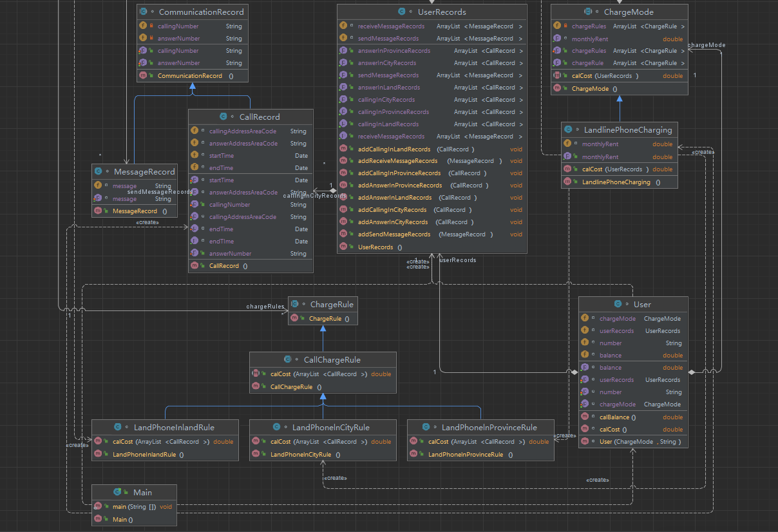Click the chargeMode edge label beside ChargeMode
The width and height of the screenshot is (778, 532).
tap(707, 45)
